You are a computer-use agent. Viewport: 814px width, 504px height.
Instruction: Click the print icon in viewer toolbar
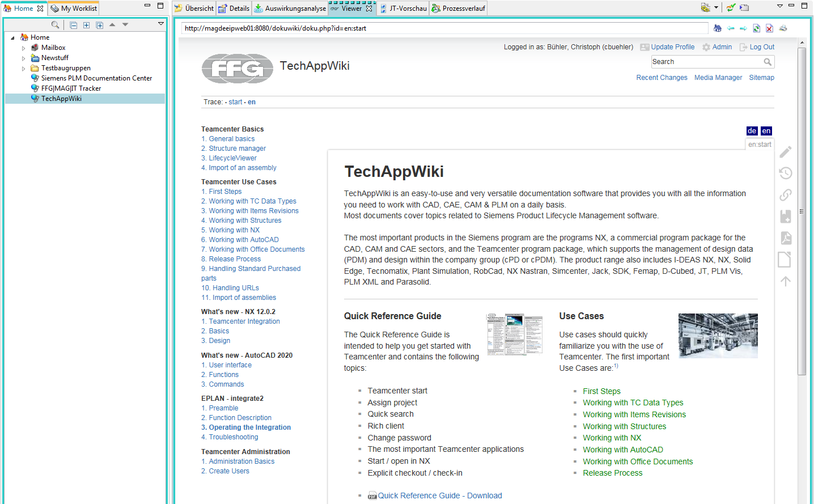point(783,28)
